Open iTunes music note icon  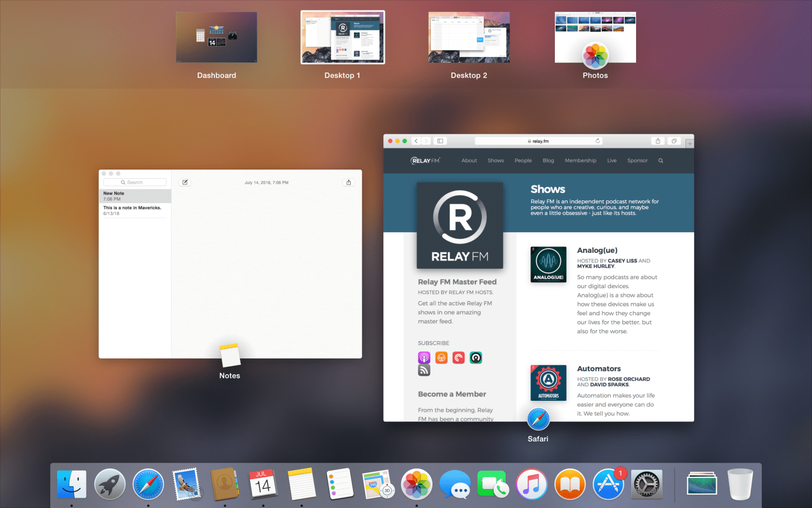(x=532, y=484)
